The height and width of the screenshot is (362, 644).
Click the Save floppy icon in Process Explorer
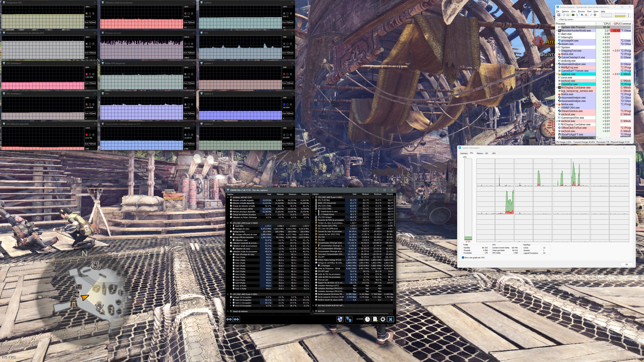(559, 15)
